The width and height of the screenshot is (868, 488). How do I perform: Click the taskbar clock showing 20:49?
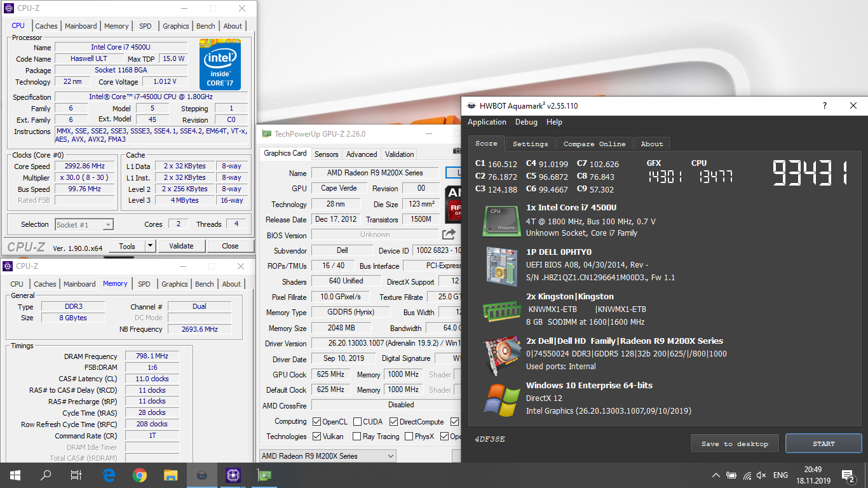813,469
